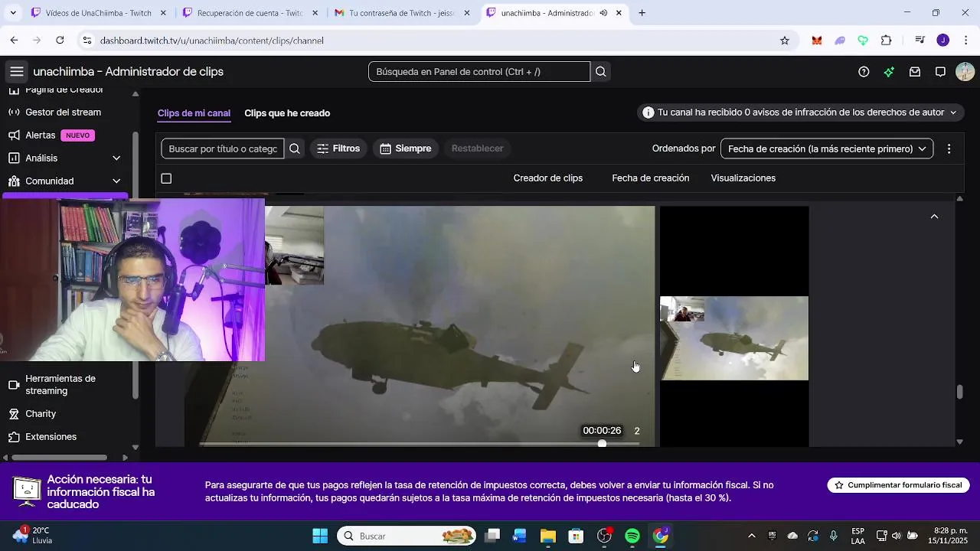Expand the copyright infringement notices banner

(953, 112)
